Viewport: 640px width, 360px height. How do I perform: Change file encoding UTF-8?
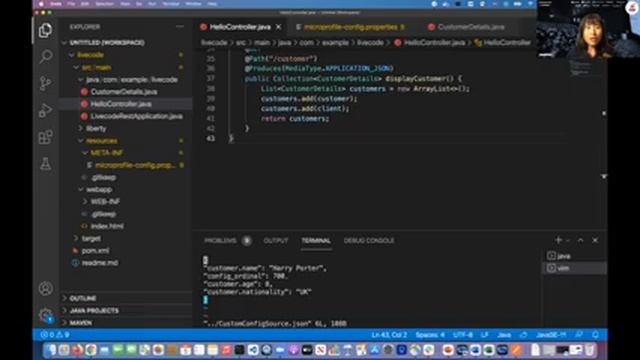point(463,335)
